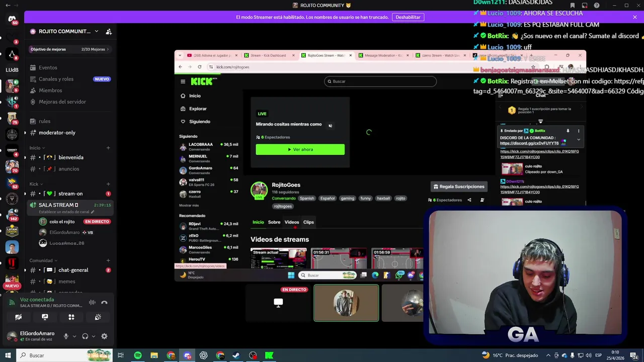Click the Deshabilitar streamer mode button

coord(408,17)
